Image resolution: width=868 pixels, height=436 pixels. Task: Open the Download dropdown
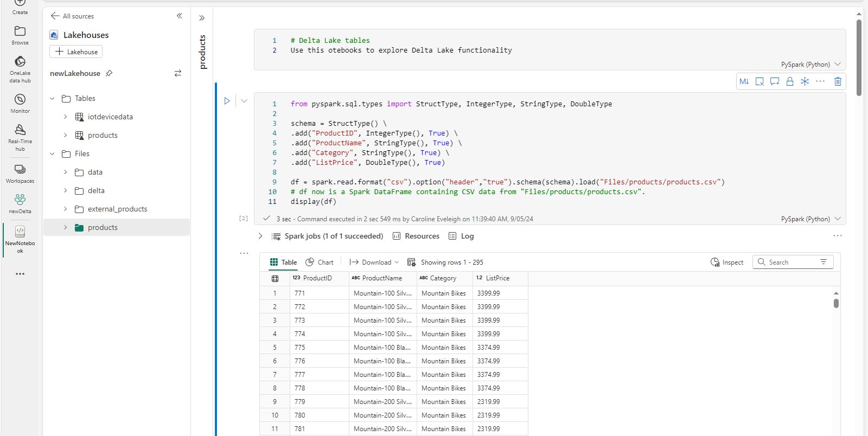(x=374, y=262)
